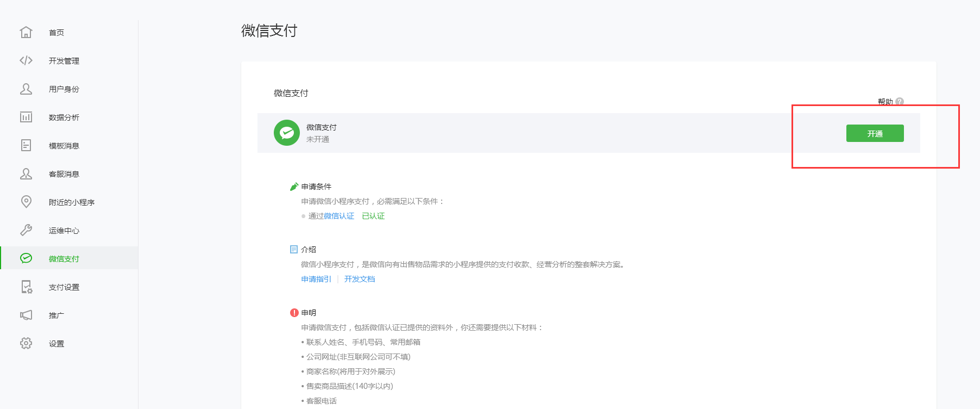Click the bar chart icon for 数据分析
980x409 pixels.
26,117
